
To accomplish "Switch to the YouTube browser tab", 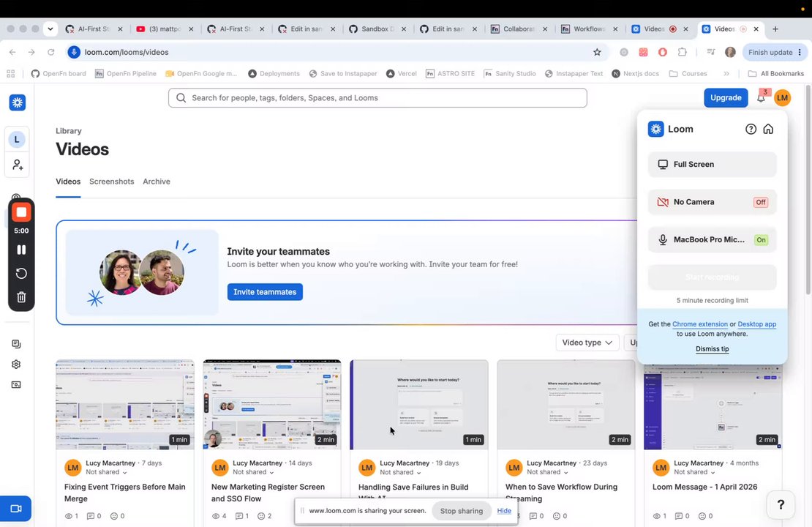I will (x=164, y=29).
